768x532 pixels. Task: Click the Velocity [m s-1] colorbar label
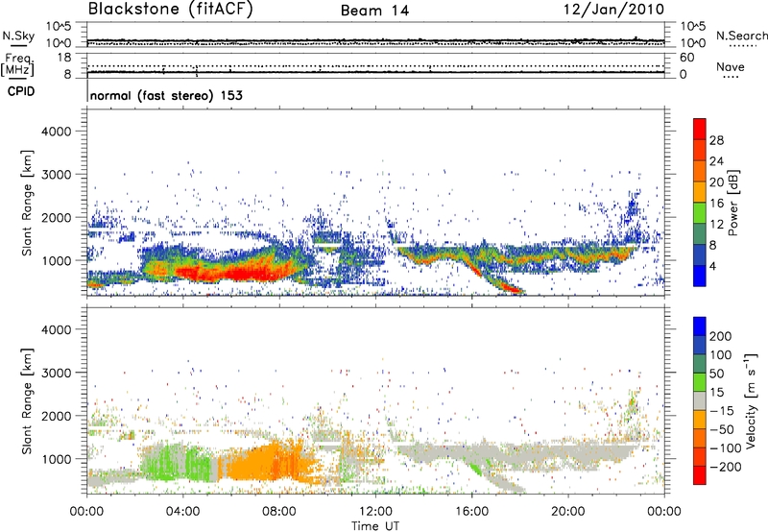(751, 400)
